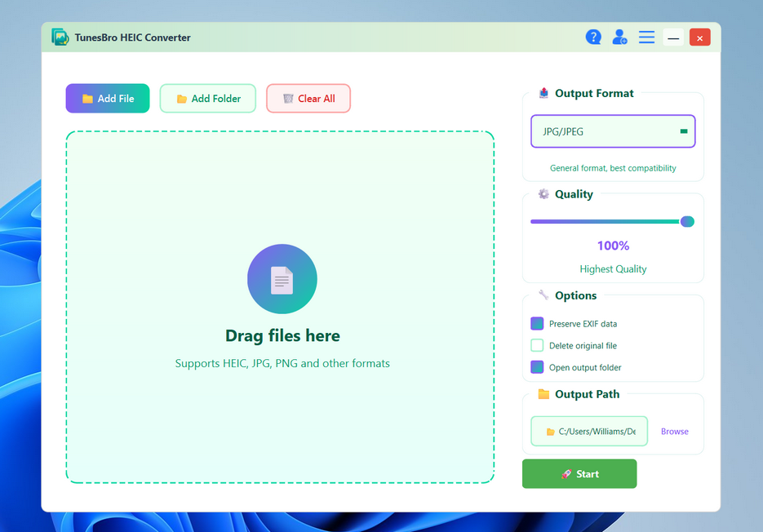Click the quality slider handle
The image size is (763, 532).
click(x=687, y=221)
